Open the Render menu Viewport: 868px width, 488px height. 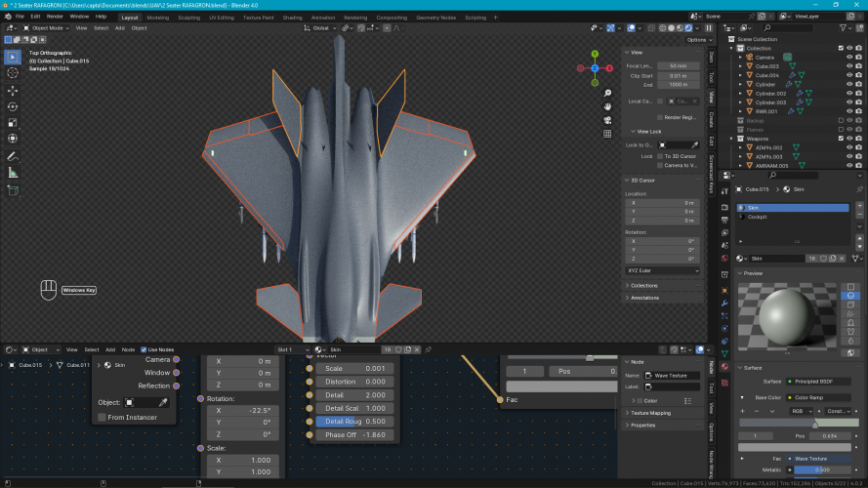[x=55, y=18]
